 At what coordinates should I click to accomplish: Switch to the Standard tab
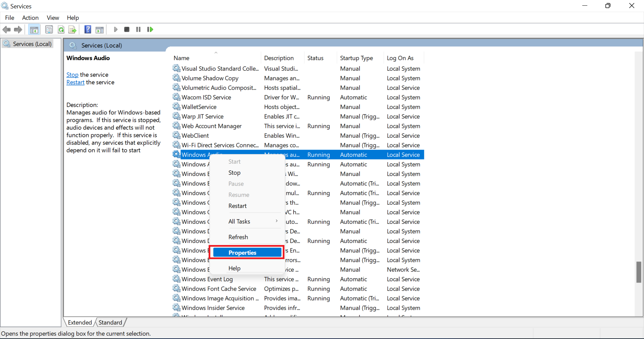click(x=110, y=323)
